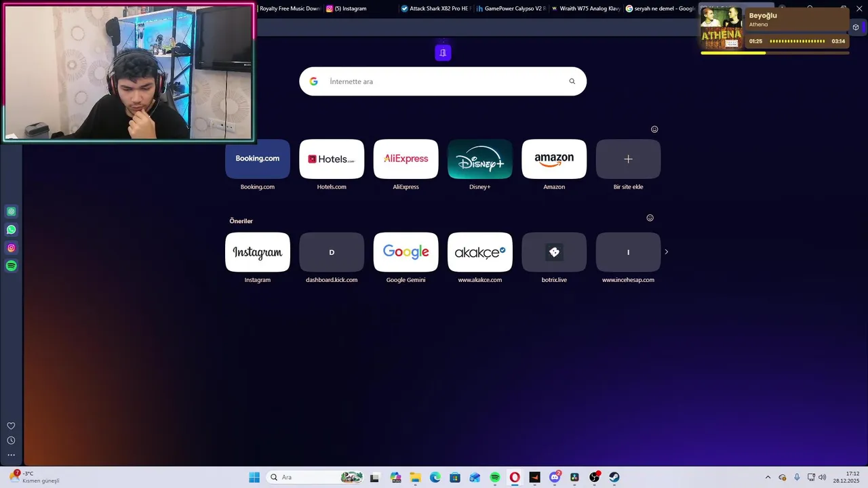Open suggested Instagram tile
The width and height of the screenshot is (868, 488).
pyautogui.click(x=258, y=252)
